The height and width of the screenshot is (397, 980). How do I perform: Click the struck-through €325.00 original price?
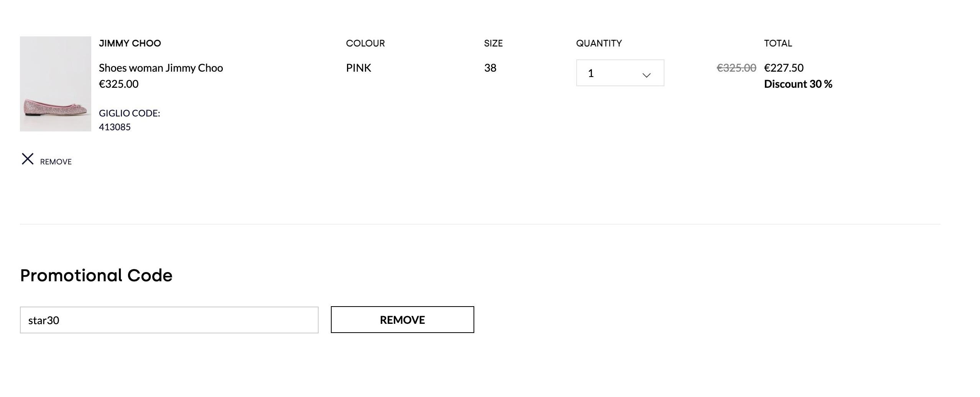click(737, 68)
